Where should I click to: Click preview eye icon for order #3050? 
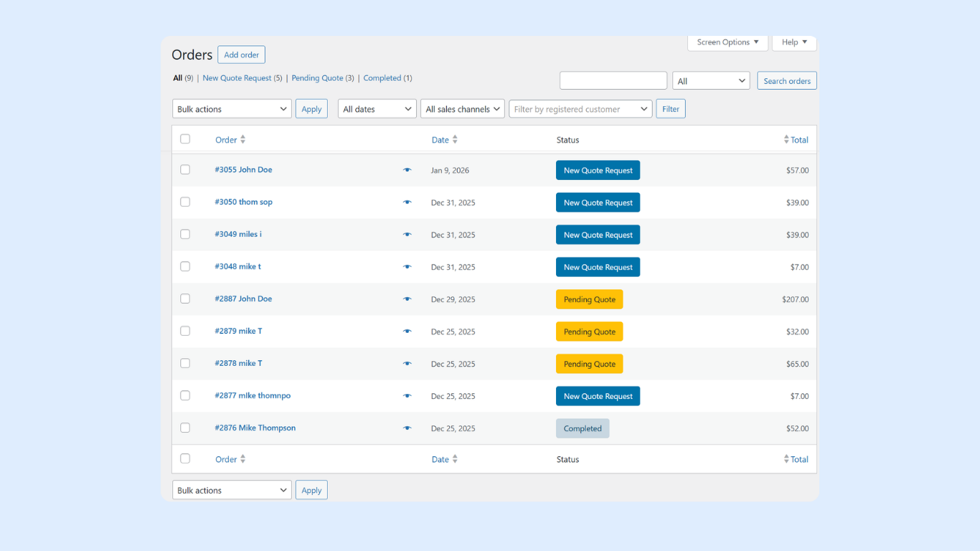point(407,202)
